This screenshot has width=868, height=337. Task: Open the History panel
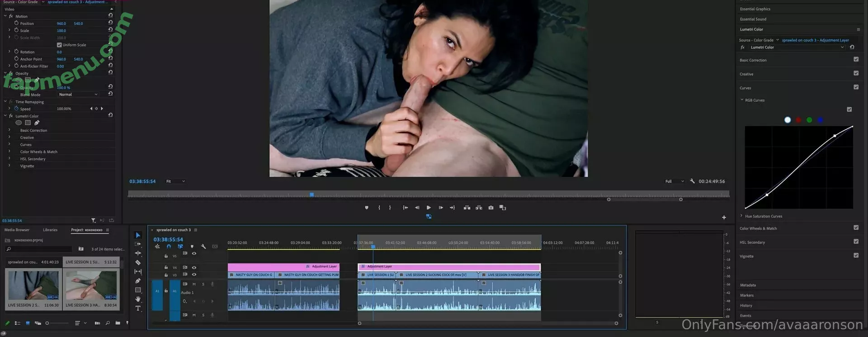pos(746,305)
